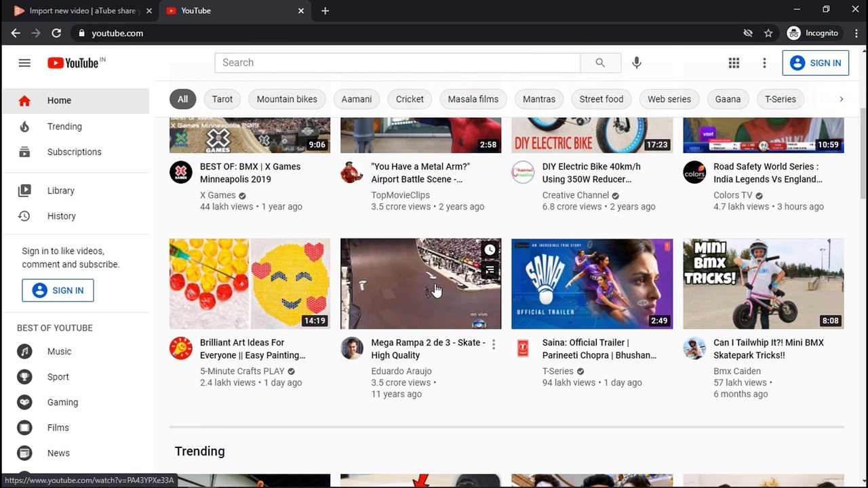The image size is (868, 488).
Task: Select the All filter chip
Action: (182, 99)
